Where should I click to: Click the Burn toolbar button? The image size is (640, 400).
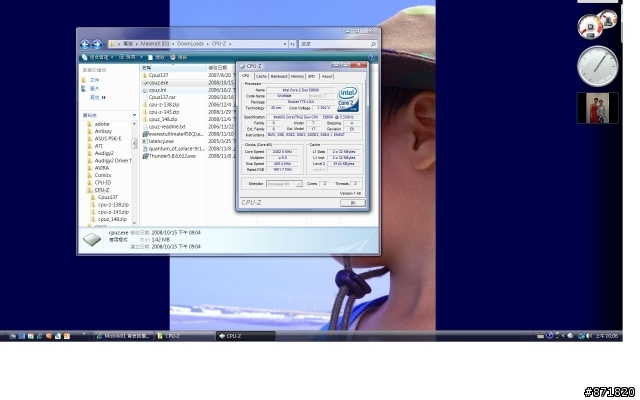pos(178,58)
